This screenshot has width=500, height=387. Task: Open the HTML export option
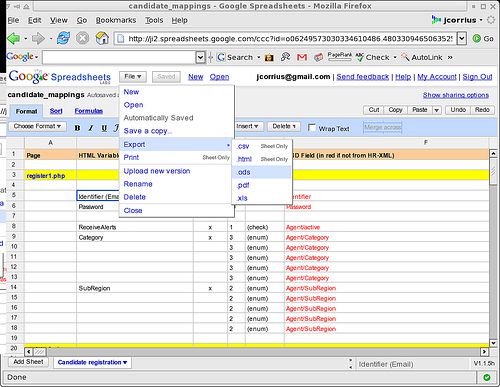pos(261,159)
